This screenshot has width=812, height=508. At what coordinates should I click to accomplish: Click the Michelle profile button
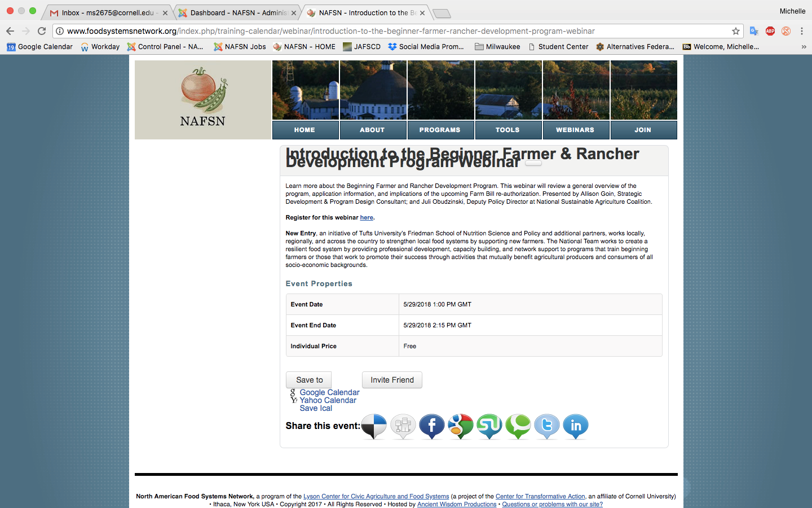792,11
